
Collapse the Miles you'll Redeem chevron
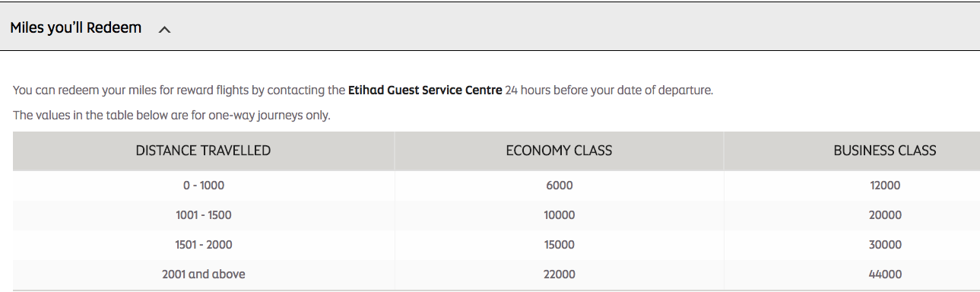click(165, 29)
